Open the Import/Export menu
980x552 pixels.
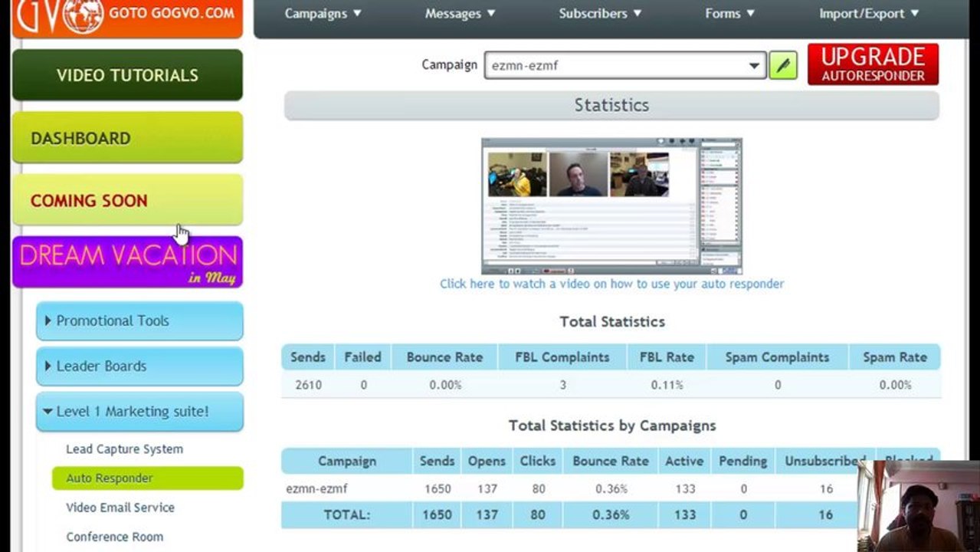[x=868, y=13]
